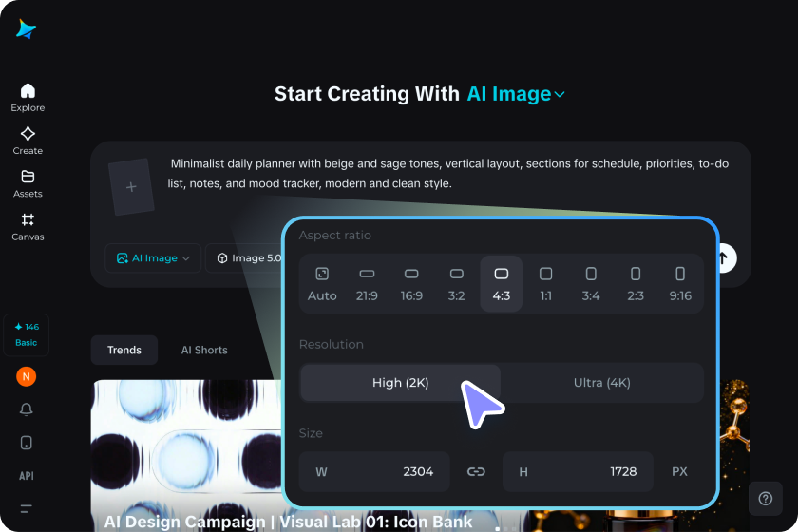Open notifications bell icon

click(x=26, y=409)
